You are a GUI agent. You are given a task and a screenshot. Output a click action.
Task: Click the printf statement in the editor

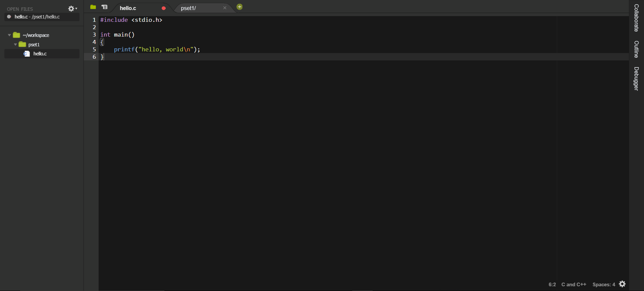pos(157,49)
